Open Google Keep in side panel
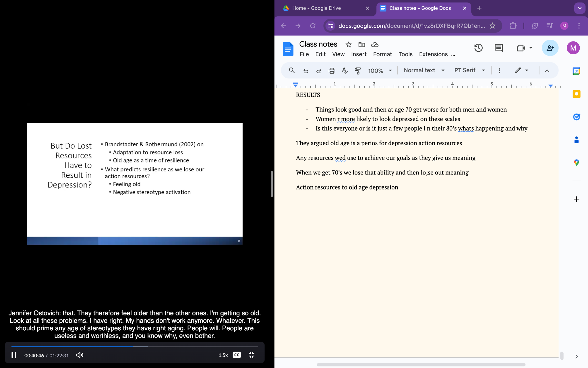The height and width of the screenshot is (368, 588). click(576, 94)
